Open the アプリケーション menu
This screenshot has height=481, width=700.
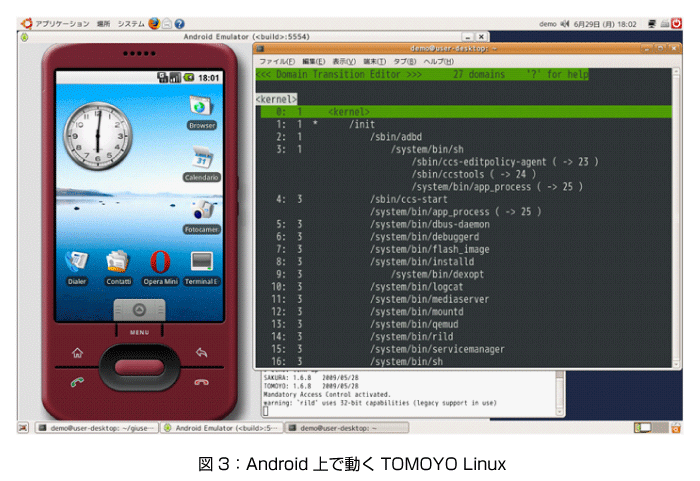click(x=62, y=24)
